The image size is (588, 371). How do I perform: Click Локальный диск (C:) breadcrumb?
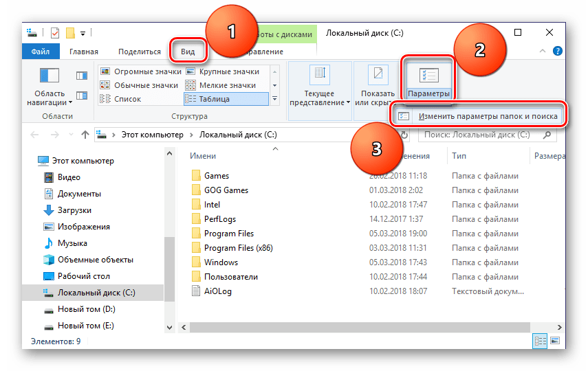238,135
